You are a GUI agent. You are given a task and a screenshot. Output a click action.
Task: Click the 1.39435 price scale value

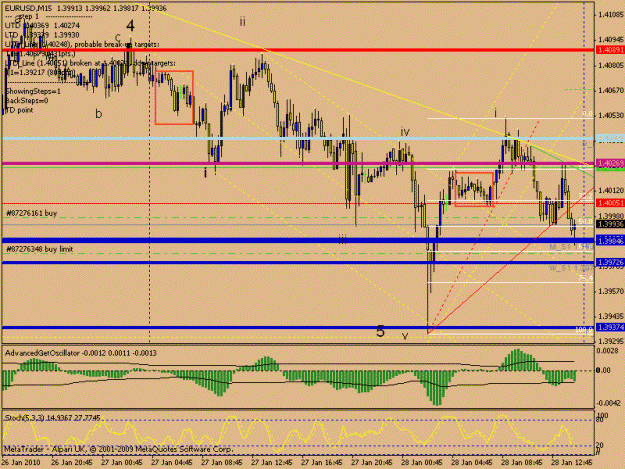click(611, 316)
